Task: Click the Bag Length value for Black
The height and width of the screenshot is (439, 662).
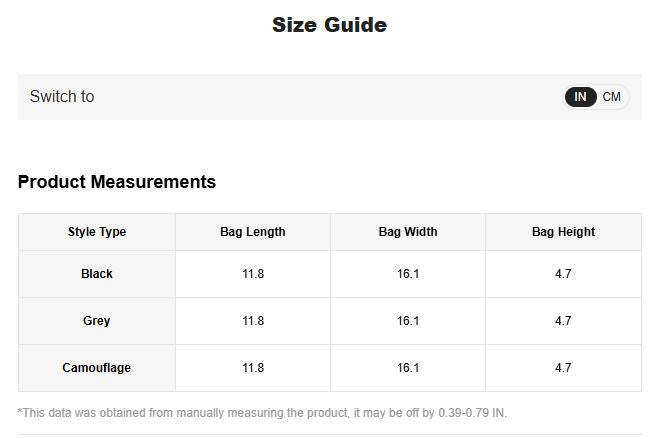Action: click(x=253, y=274)
